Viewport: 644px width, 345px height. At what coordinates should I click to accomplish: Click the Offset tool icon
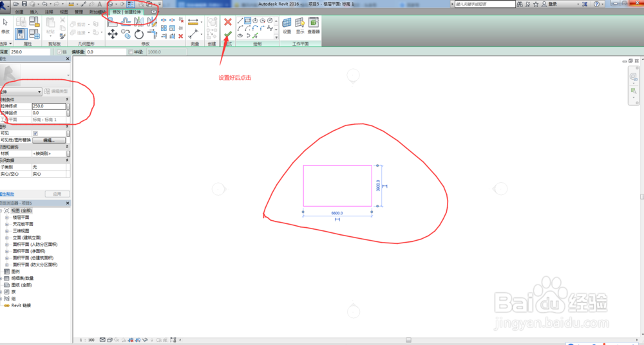tap(126, 22)
